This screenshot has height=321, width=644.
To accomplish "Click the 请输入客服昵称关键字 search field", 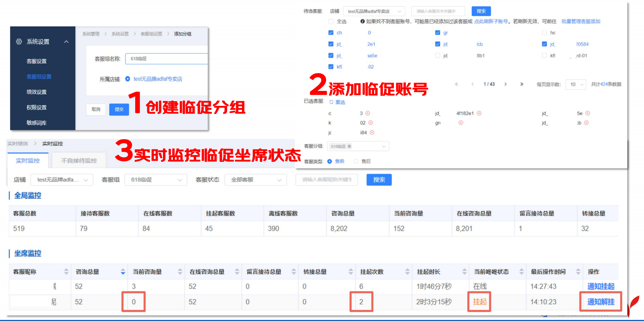I will (327, 180).
